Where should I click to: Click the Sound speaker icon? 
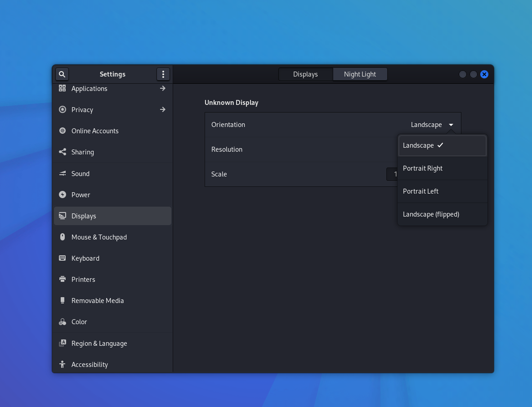pyautogui.click(x=63, y=174)
